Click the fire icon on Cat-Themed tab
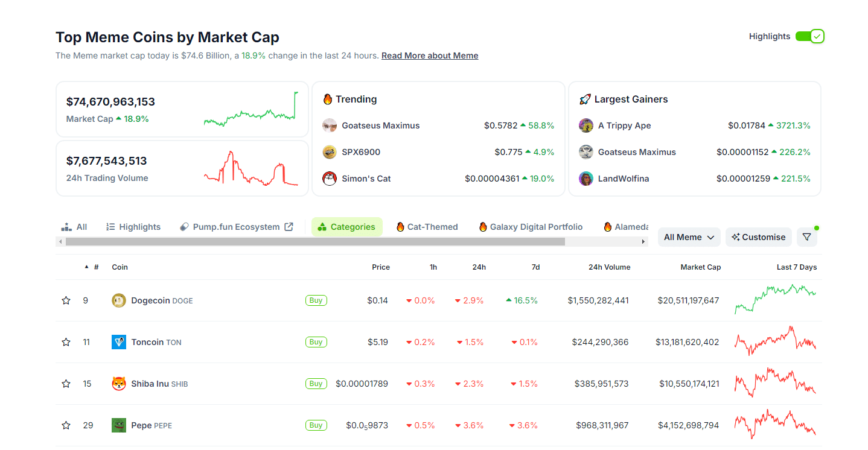 click(400, 227)
